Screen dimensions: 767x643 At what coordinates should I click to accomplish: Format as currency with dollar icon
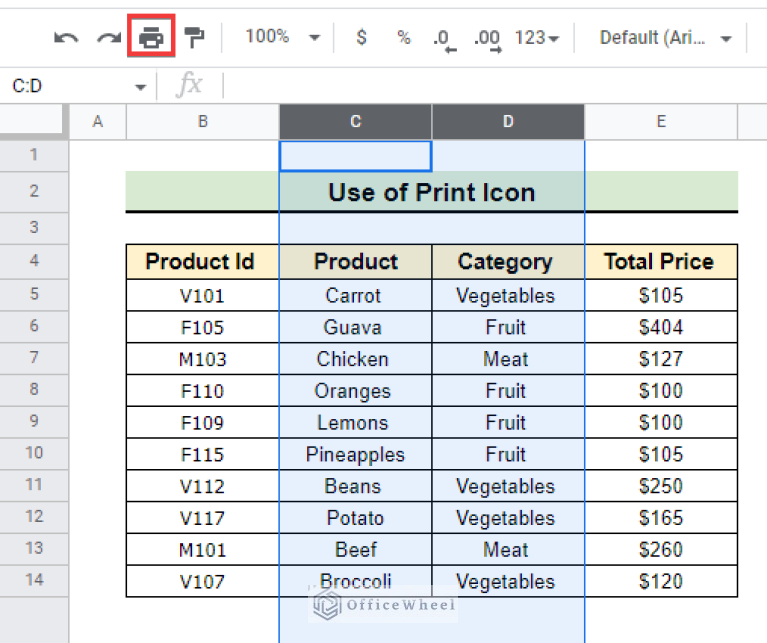tap(361, 38)
